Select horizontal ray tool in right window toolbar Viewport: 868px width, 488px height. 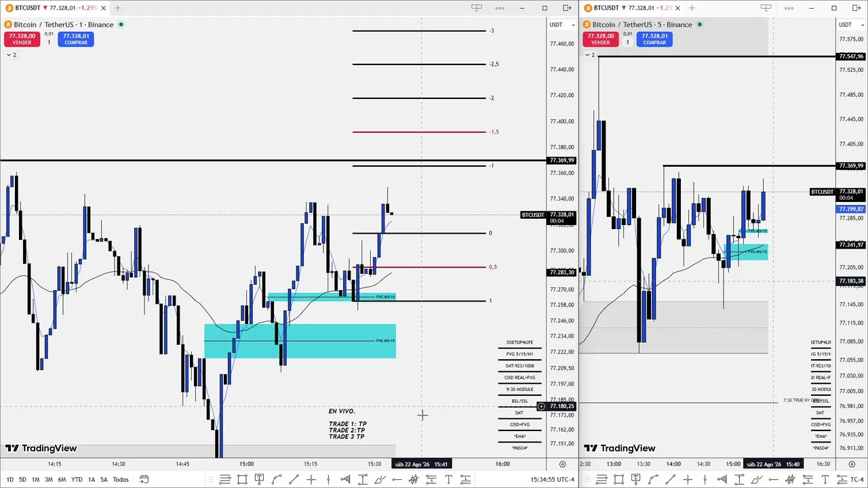(774, 480)
